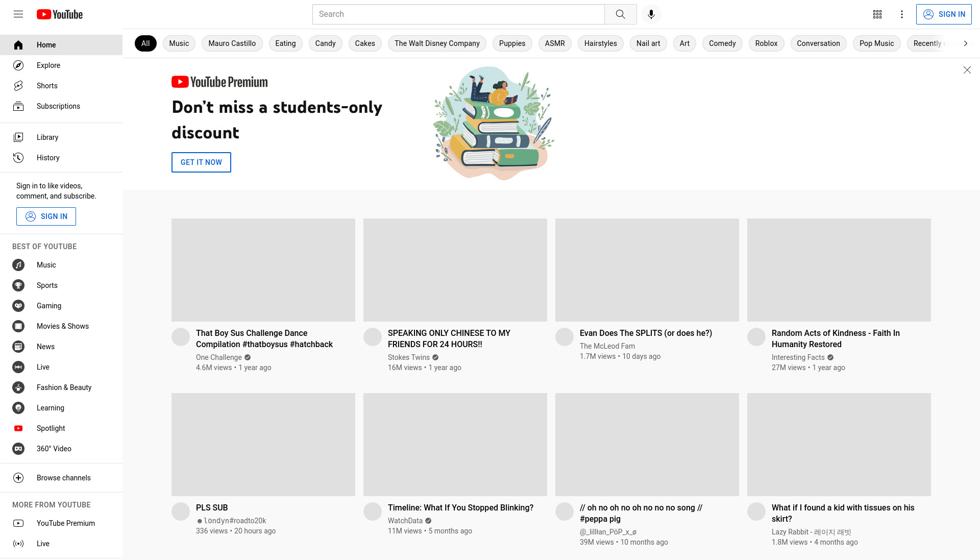This screenshot has height=560, width=980.
Task: Open the hamburger guide menu
Action: pyautogui.click(x=18, y=14)
